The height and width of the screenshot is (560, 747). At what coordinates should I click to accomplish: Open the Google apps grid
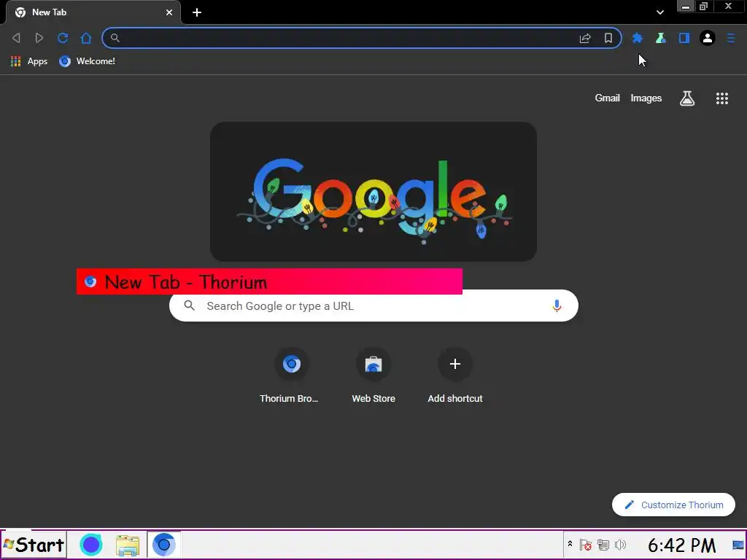coord(721,98)
